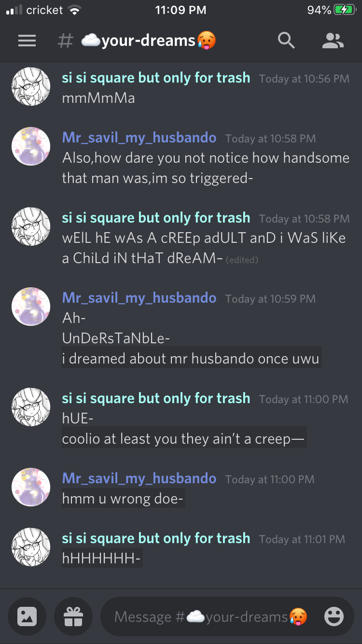Tap avatar beside the 'hUE-' message
The width and height of the screenshot is (362, 644).
click(31, 407)
